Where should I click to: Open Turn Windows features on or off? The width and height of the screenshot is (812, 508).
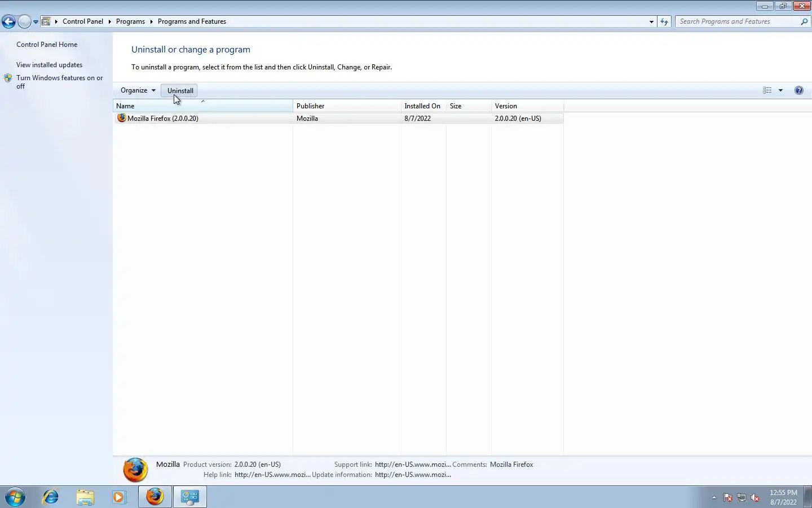click(x=59, y=82)
